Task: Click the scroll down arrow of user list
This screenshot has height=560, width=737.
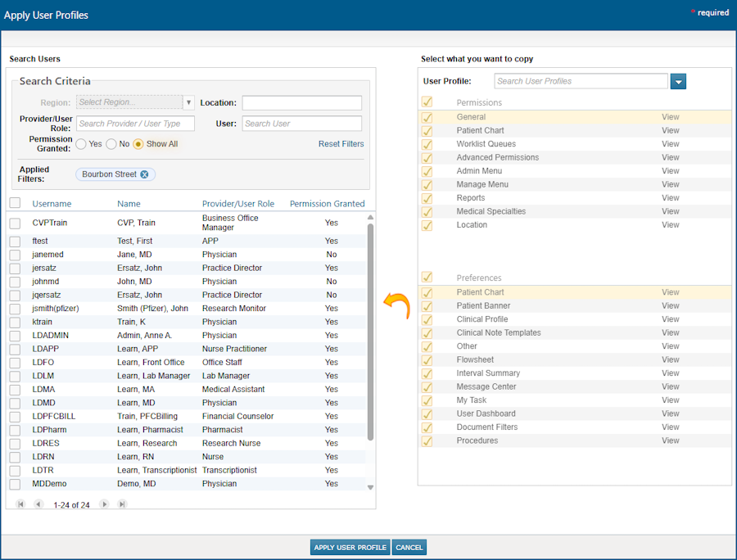Action: pyautogui.click(x=370, y=487)
